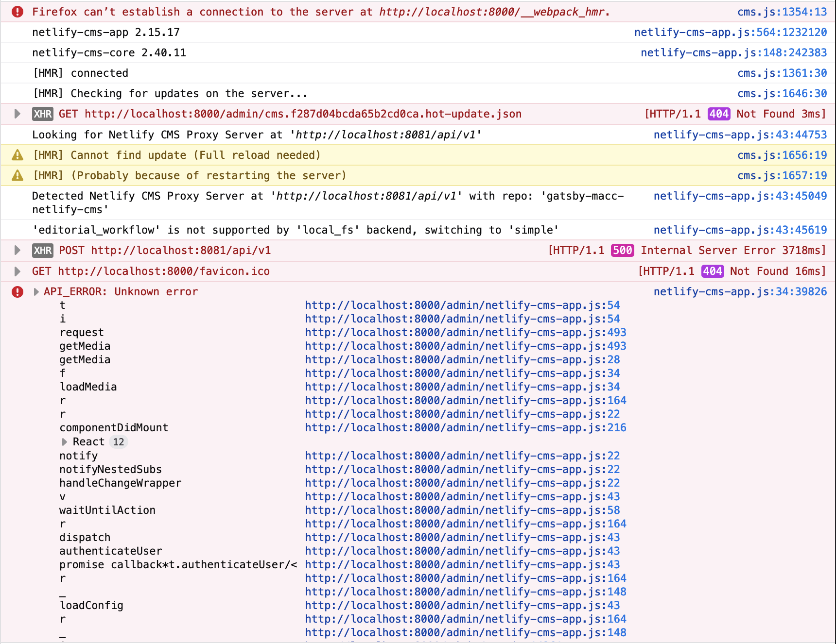The image size is (836, 644).
Task: Expand the React 12 collapsed frames group
Action: click(65, 442)
